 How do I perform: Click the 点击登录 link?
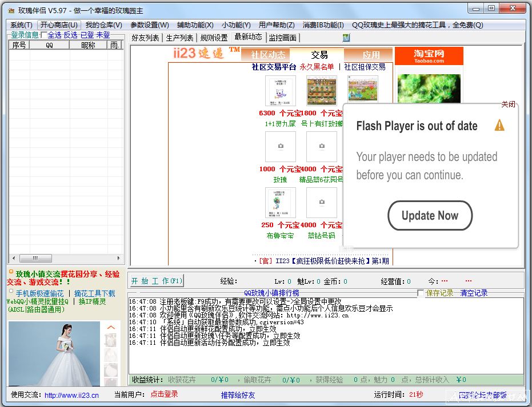[x=164, y=394]
